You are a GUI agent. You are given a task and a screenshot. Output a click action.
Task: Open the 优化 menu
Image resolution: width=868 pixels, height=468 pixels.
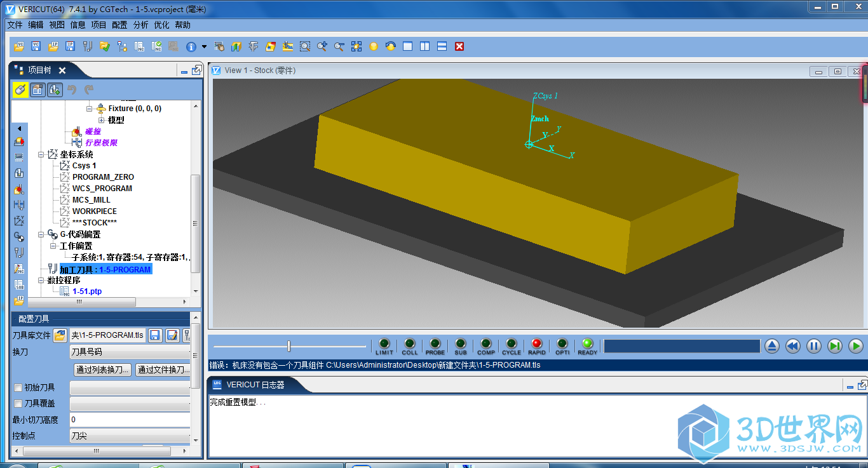[x=161, y=25]
